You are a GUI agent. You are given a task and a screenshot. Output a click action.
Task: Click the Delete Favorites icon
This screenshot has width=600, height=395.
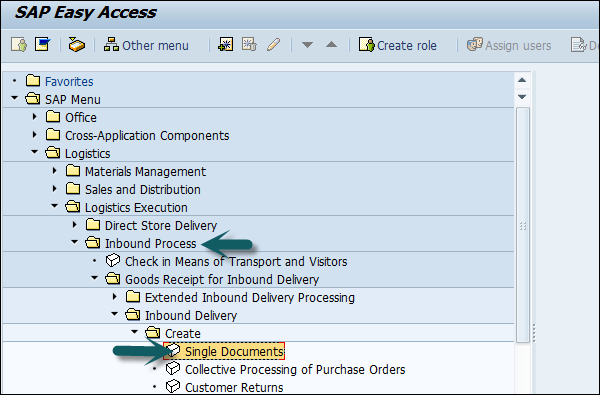249,45
